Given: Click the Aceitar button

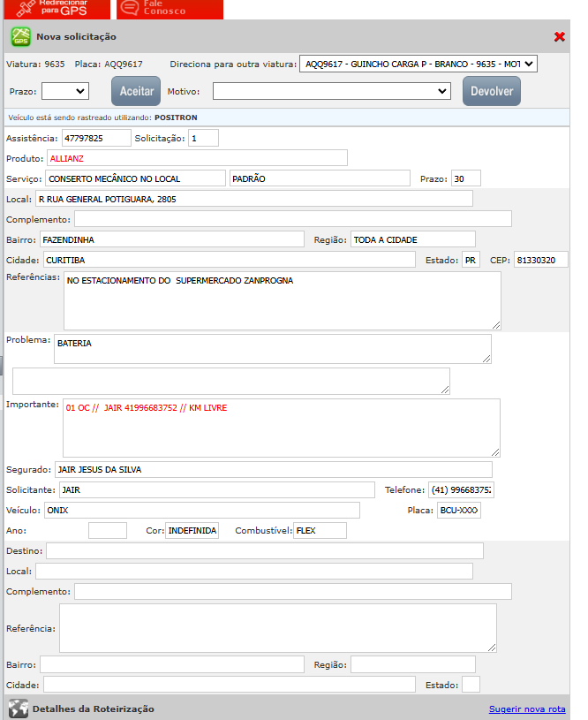Looking at the screenshot, I should point(136,91).
